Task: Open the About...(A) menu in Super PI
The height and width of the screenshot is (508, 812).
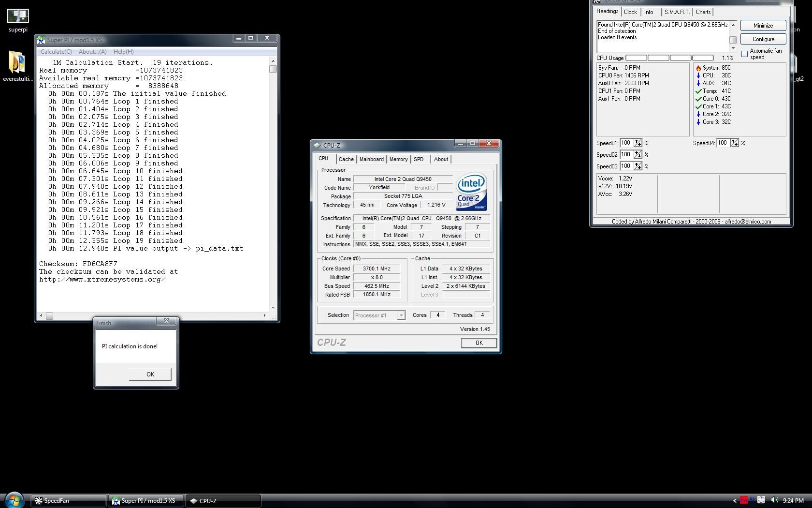Action: tap(93, 52)
